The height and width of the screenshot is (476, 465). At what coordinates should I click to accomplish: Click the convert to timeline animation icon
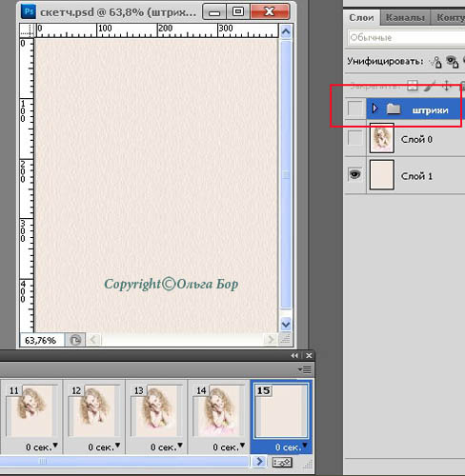(x=282, y=462)
